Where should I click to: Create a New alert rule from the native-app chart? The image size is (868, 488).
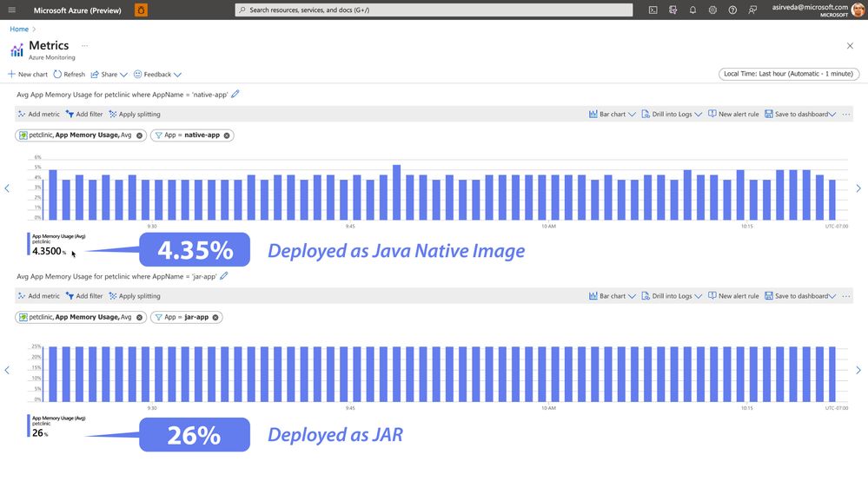tap(733, 114)
